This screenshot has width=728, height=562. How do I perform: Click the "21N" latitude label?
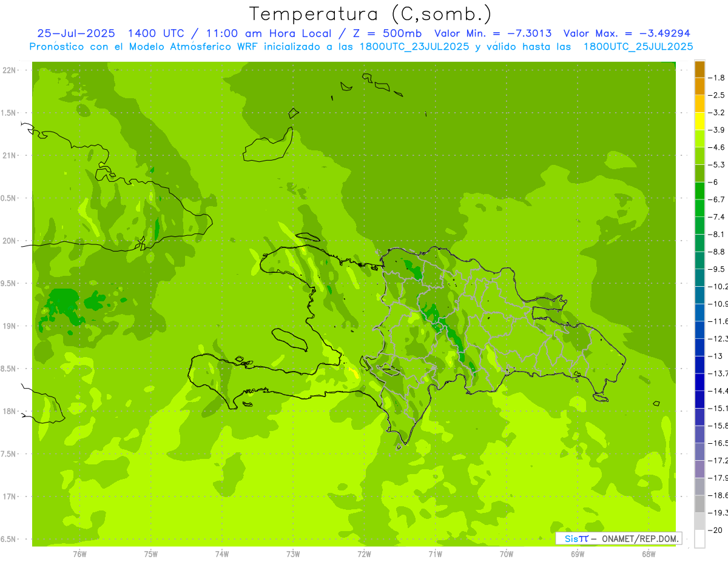[x=10, y=156]
